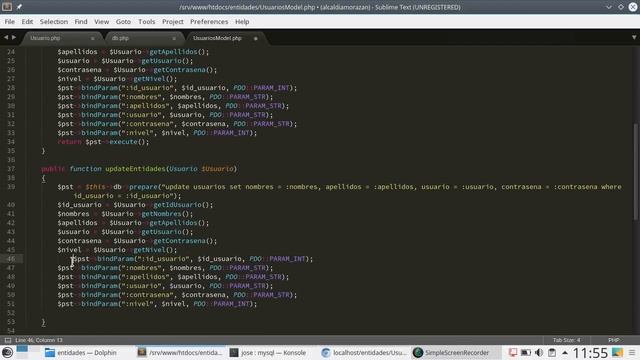Click the window menu icon in title bar
This screenshot has height=360, width=640.
pos(7,7)
